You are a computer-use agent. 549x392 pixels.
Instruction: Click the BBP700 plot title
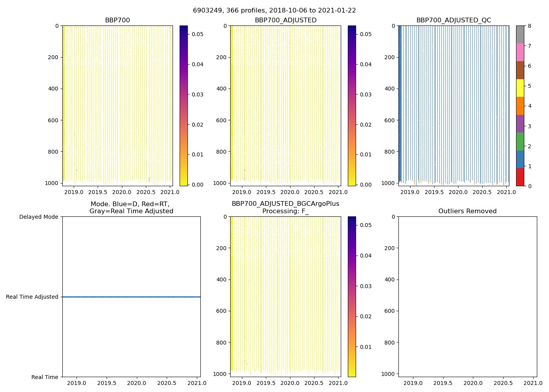point(117,20)
